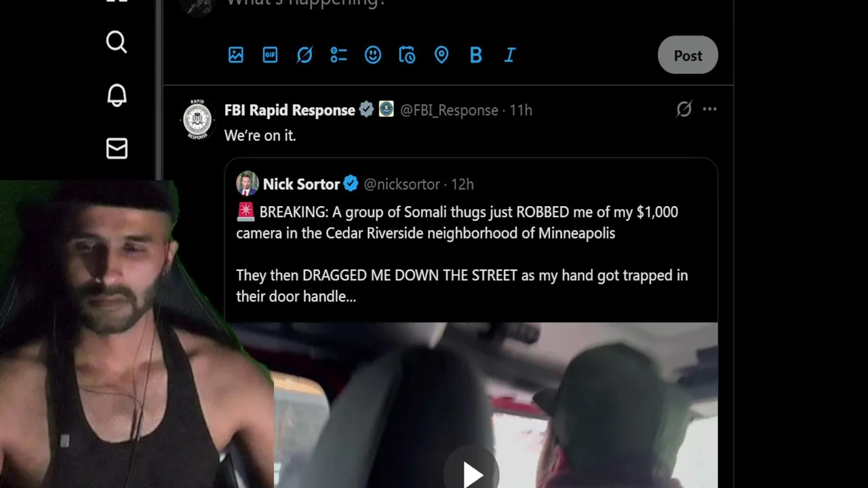Open Notifications bell icon
The height and width of the screenshot is (488, 868).
[x=117, y=95]
